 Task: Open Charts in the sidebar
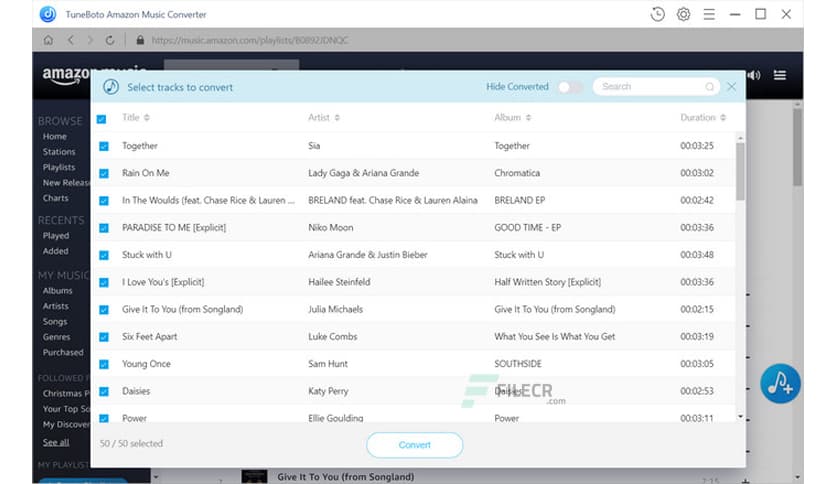[x=56, y=198]
